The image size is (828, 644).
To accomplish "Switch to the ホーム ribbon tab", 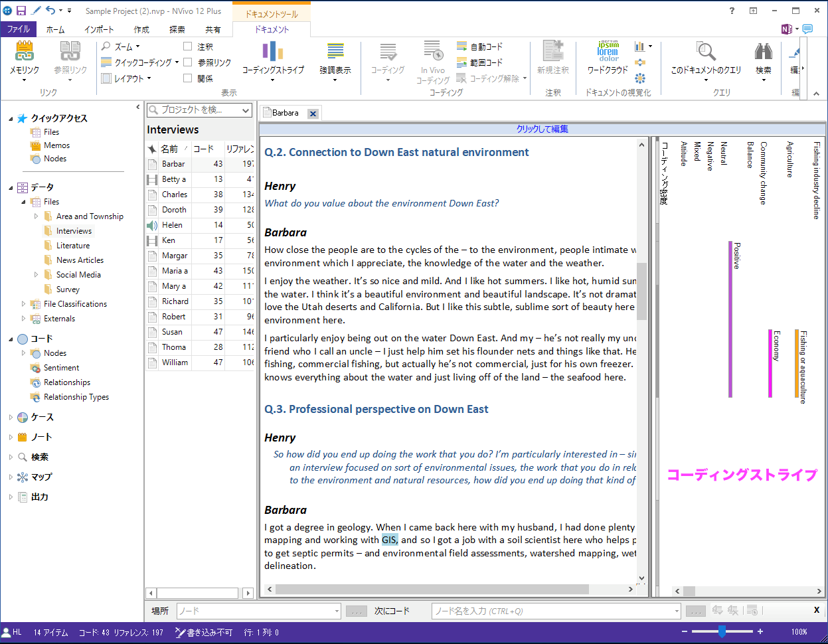I will [x=55, y=29].
